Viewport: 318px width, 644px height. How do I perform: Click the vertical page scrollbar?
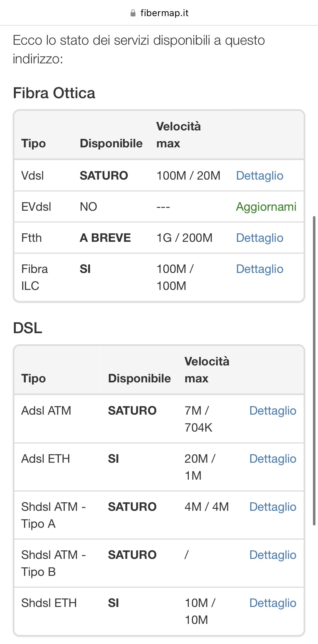tap(314, 371)
